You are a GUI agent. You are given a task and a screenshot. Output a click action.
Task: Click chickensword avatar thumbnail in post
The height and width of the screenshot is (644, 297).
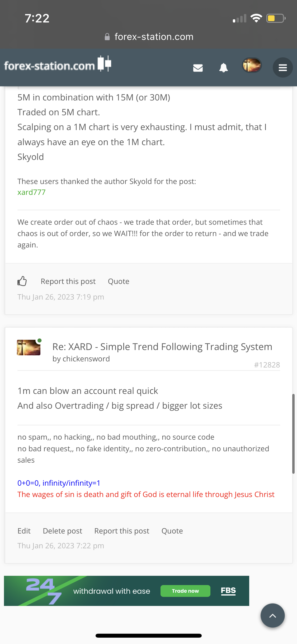pos(29,347)
